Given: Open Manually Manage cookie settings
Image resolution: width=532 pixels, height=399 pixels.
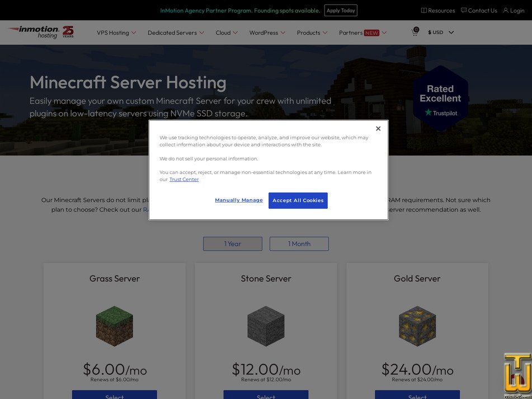Looking at the screenshot, I should point(238,200).
